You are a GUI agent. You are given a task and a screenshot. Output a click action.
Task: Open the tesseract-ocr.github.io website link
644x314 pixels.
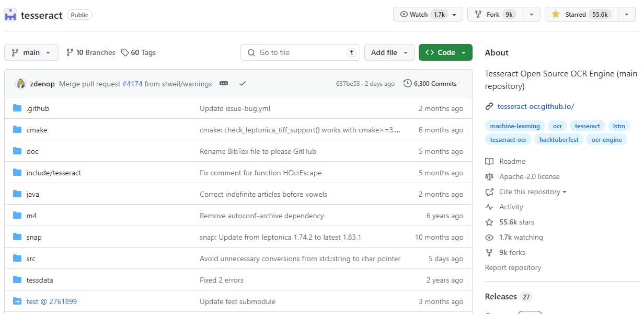coord(536,106)
